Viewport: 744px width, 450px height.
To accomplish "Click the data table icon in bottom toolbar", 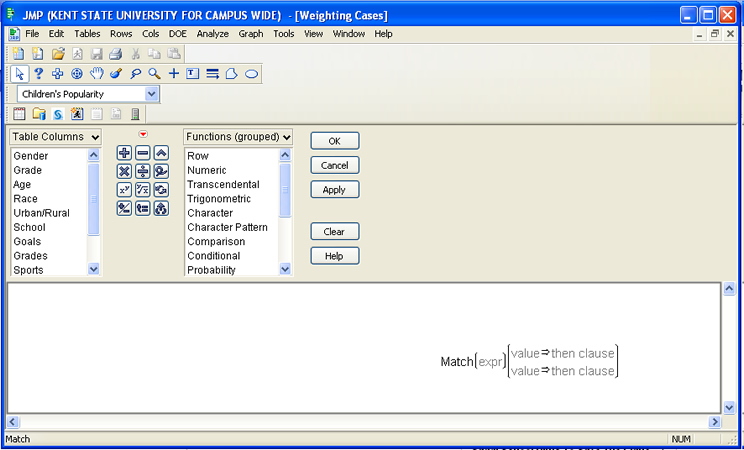I will (x=19, y=114).
